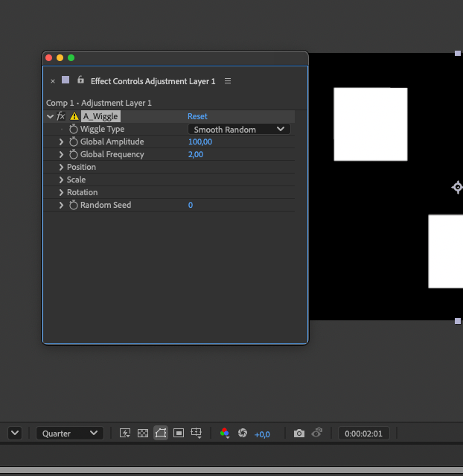Click the yellow warning icon beside A_Wiggle
Viewport: 463px width, 476px height.
74,116
